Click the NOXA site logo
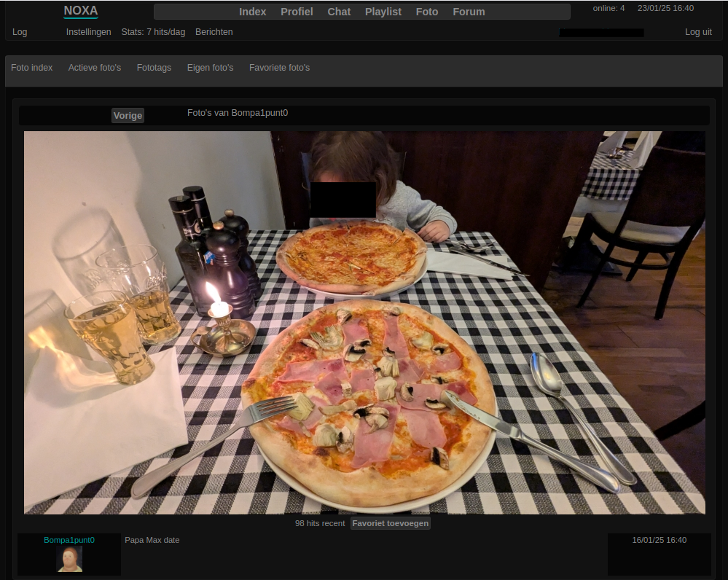This screenshot has width=728, height=580. tap(81, 11)
